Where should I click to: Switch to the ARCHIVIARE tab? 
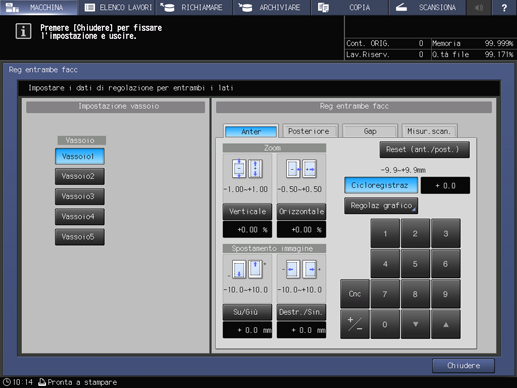point(272,7)
